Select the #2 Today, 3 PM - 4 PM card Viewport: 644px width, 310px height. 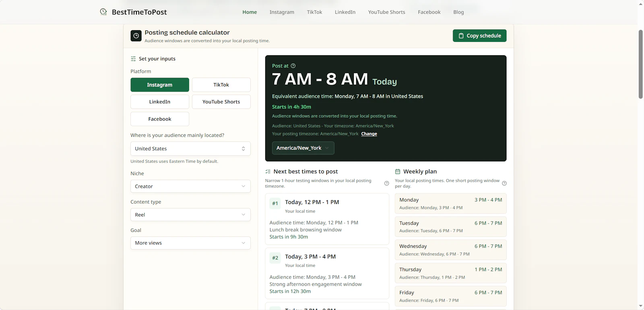[x=327, y=273]
